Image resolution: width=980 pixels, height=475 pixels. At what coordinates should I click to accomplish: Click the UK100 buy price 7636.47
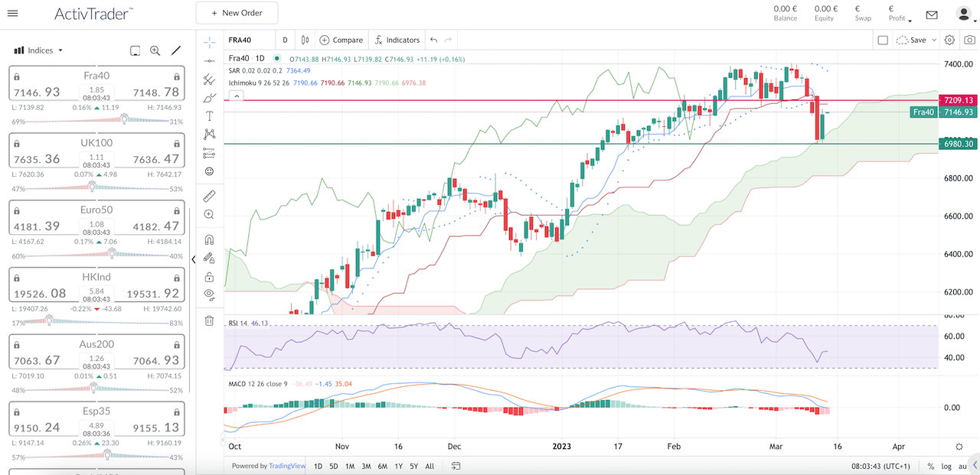[x=155, y=159]
